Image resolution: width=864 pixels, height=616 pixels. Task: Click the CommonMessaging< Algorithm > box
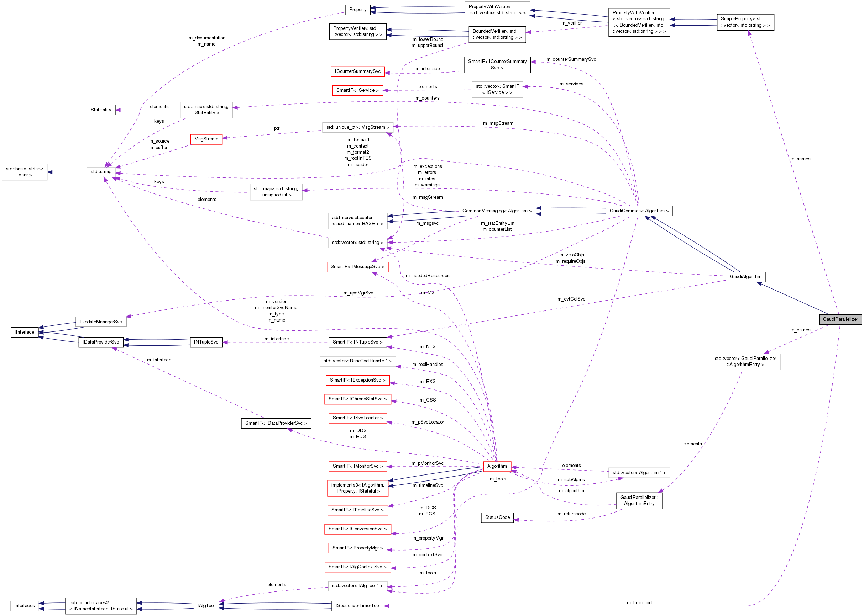tap(497, 211)
